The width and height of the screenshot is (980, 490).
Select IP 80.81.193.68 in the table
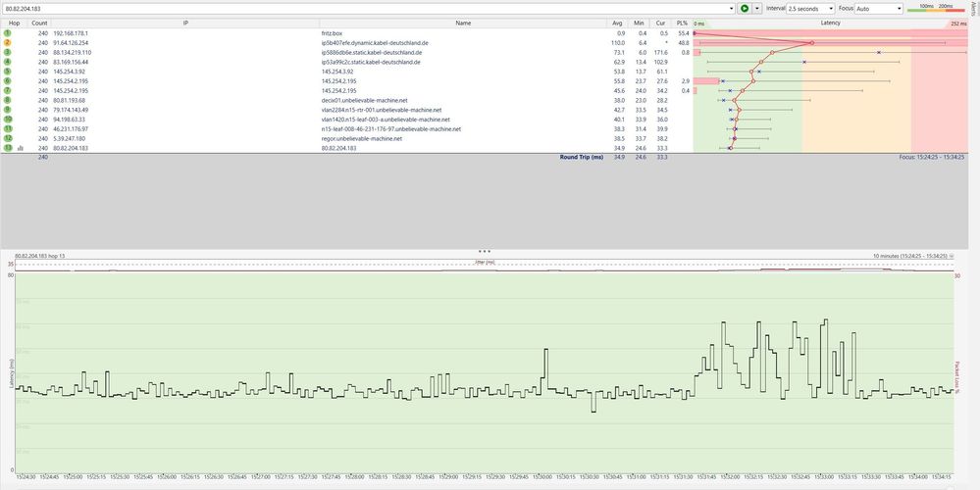click(x=70, y=100)
